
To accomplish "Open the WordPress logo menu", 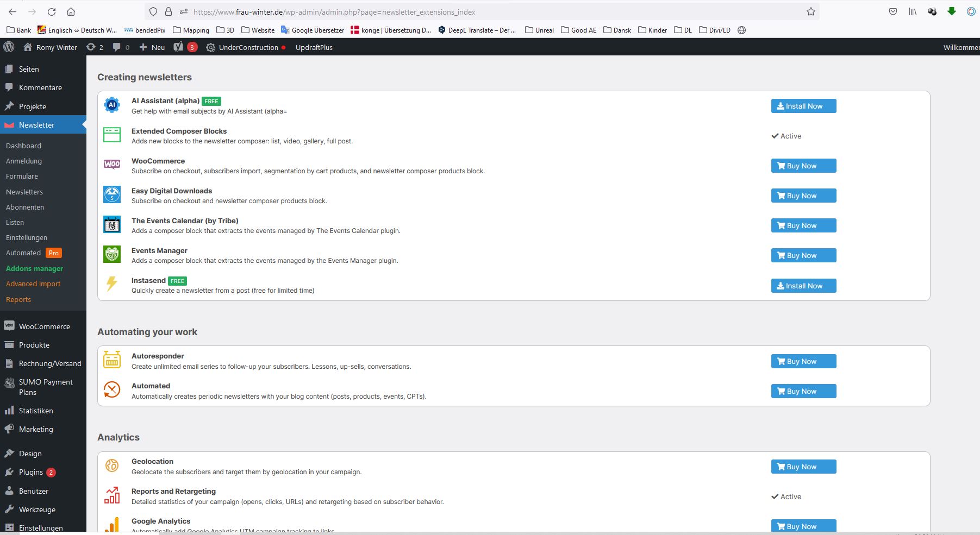I will click(9, 47).
